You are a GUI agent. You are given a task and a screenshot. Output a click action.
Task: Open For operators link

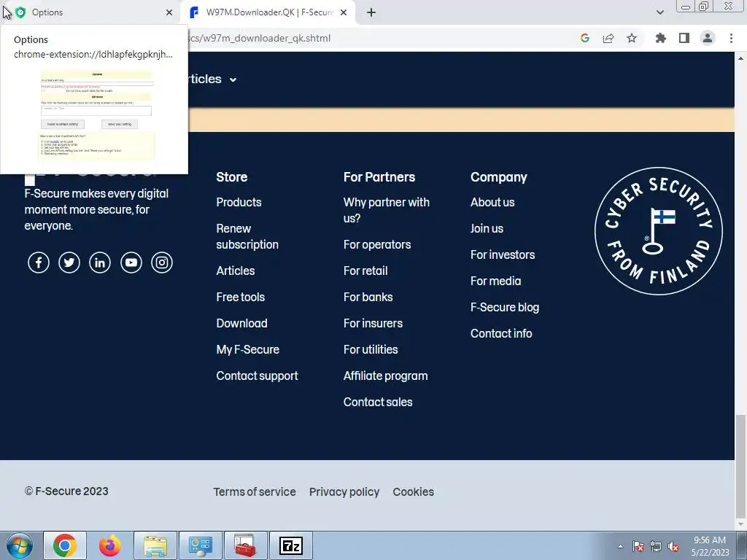click(377, 244)
